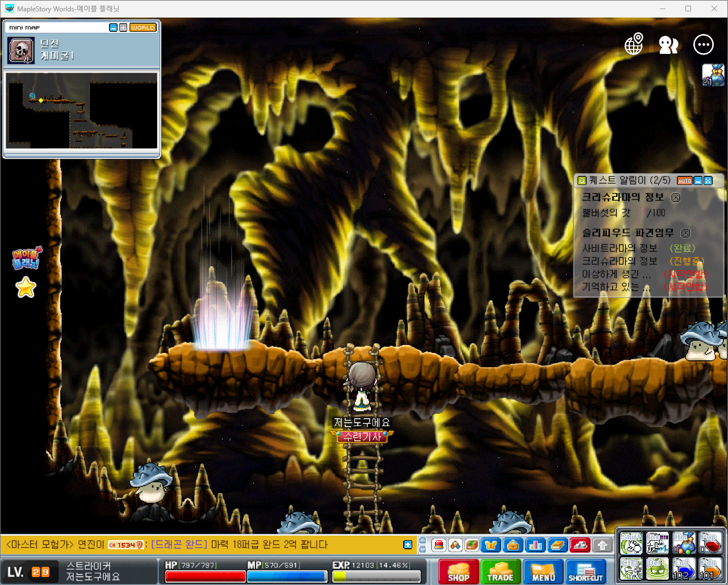Click the 스트라이커 job name label

pos(89,566)
